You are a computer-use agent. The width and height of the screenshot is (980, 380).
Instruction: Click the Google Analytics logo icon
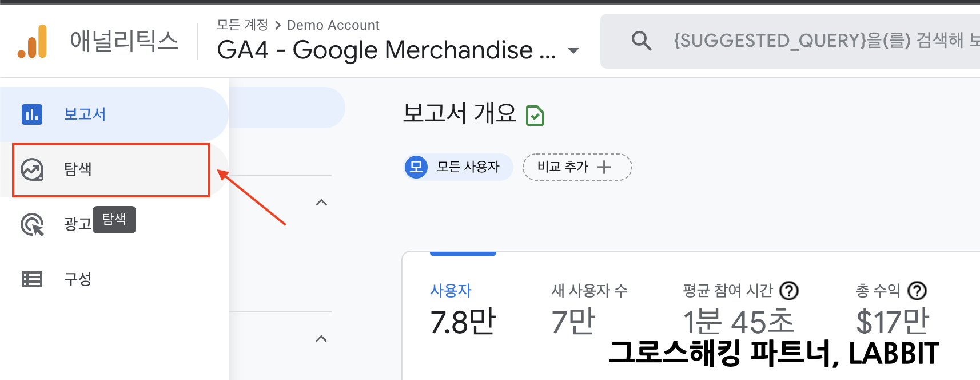tap(33, 41)
